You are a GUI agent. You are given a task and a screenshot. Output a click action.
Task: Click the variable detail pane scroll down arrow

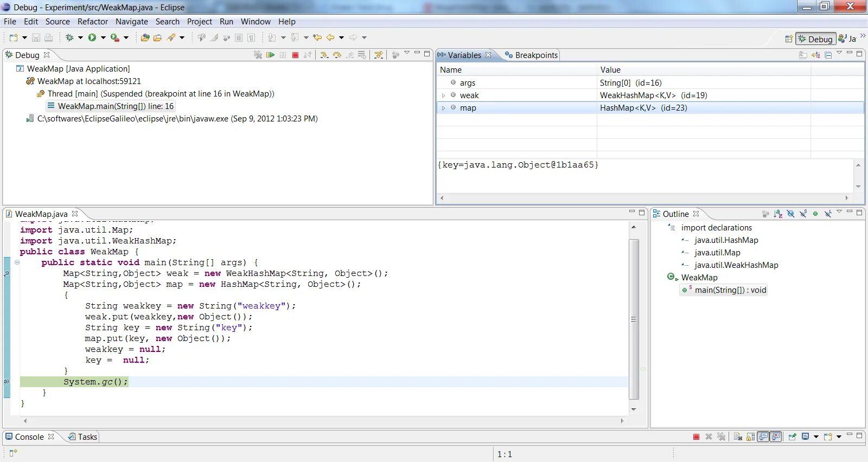coord(858,186)
